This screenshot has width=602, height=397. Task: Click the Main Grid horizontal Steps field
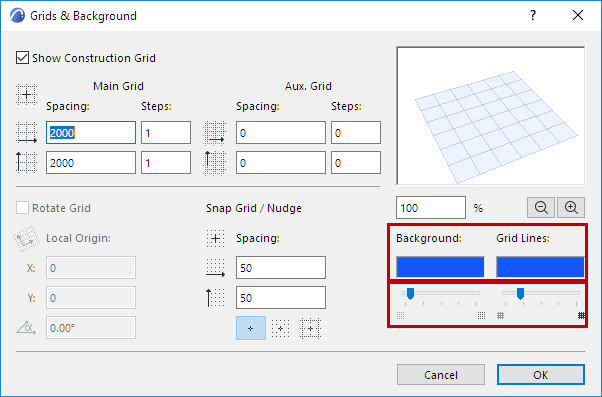[x=166, y=133]
